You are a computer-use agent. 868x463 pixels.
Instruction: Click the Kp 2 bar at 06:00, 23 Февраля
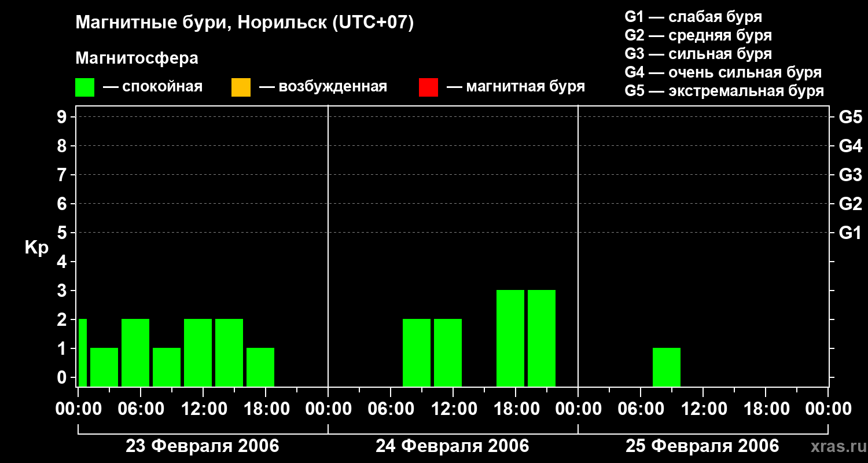[x=135, y=352]
